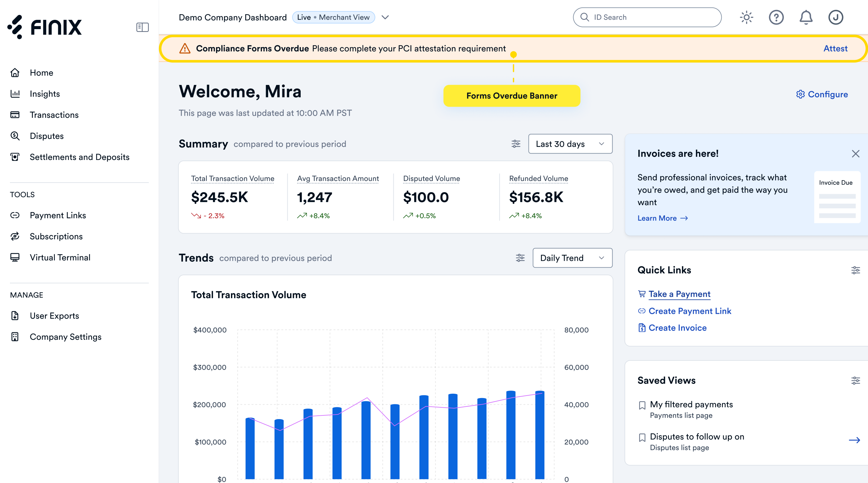Adjust Quick Links settings icon
This screenshot has width=868, height=483.
pos(855,270)
